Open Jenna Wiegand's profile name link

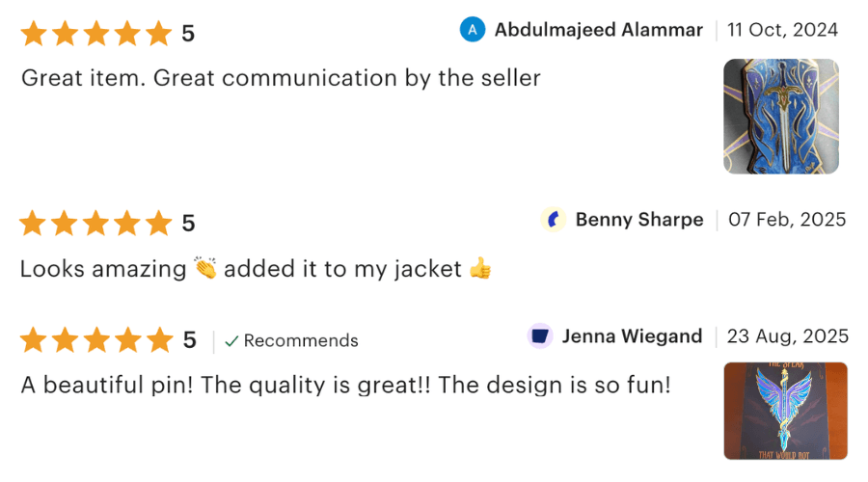point(632,336)
